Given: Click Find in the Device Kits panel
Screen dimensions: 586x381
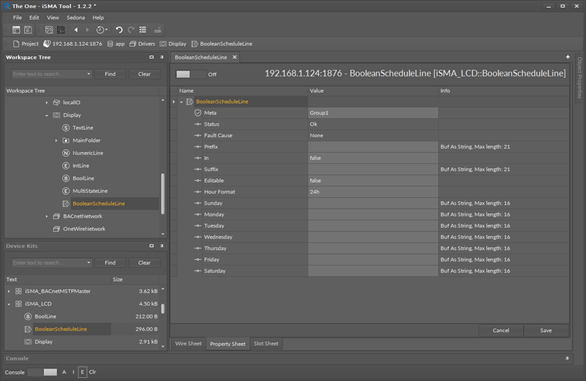Looking at the screenshot, I should coord(110,263).
